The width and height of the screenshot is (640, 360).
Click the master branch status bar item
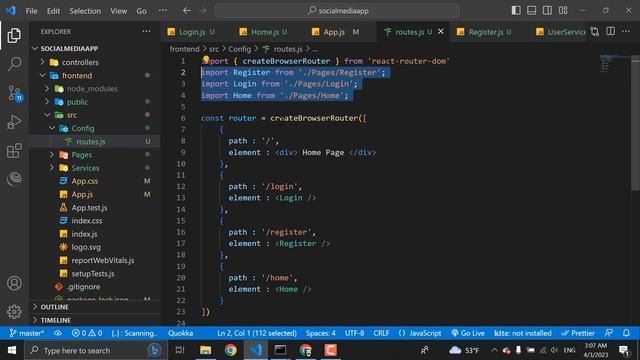(27, 333)
